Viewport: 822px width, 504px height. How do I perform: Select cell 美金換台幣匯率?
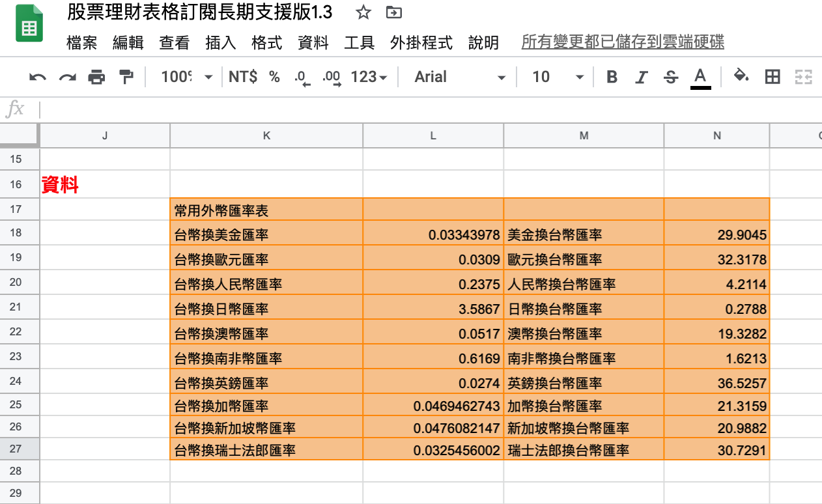point(584,233)
